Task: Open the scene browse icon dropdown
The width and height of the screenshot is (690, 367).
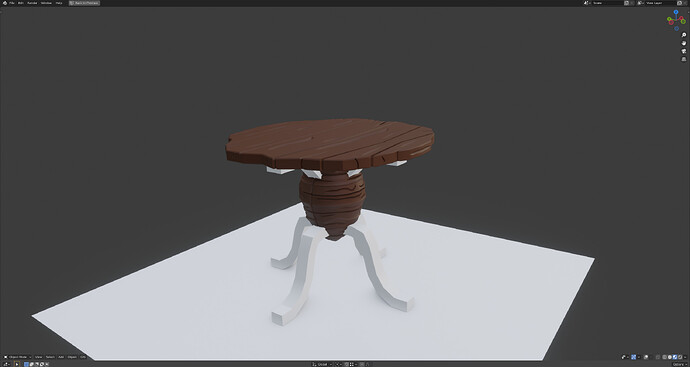Action: [586, 3]
